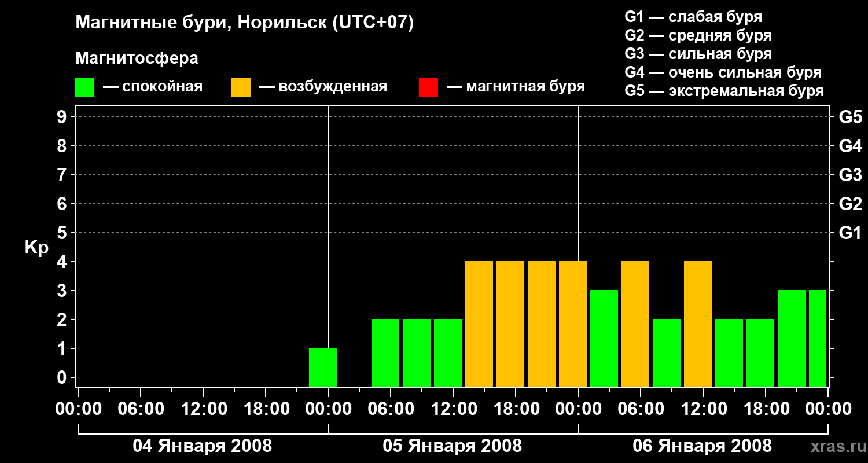Click the 'Магнитосфера' heading

(x=137, y=58)
